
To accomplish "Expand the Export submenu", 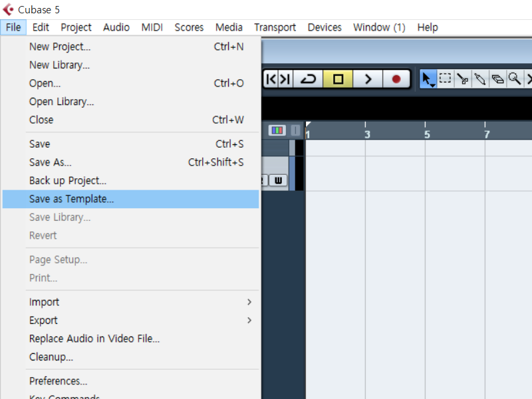I will click(x=130, y=321).
